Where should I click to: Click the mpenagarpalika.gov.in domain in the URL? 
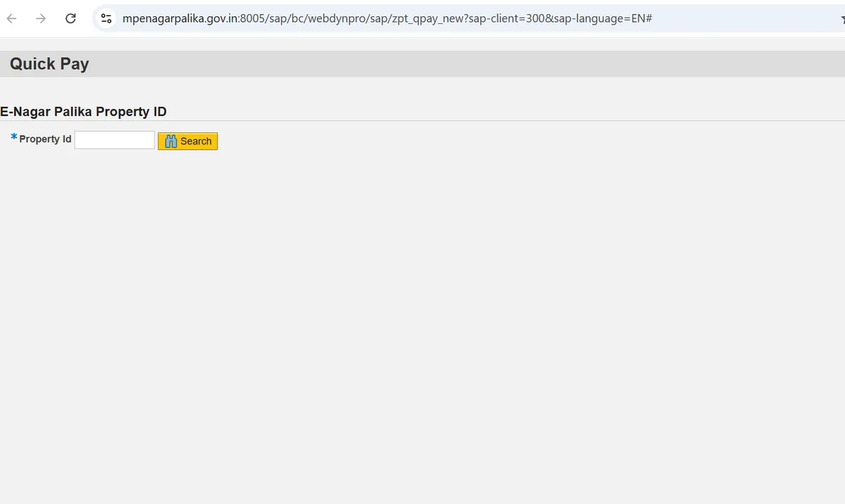pyautogui.click(x=180, y=18)
